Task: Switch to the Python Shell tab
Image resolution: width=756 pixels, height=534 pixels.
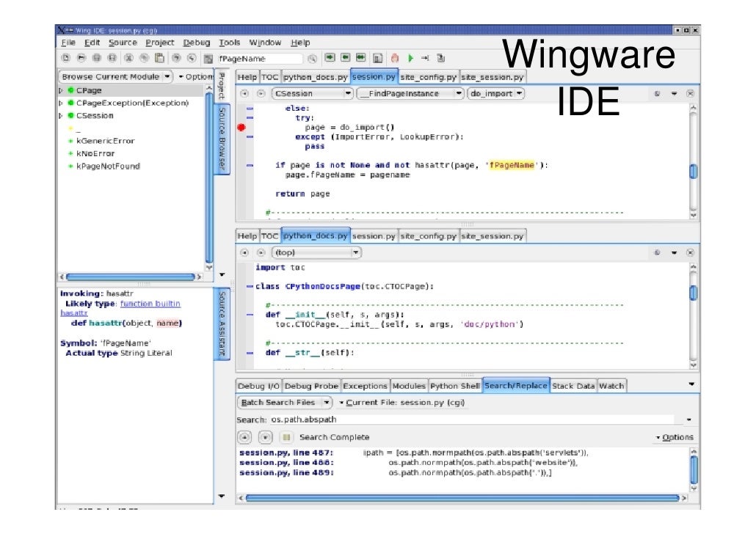Action: coord(455,386)
